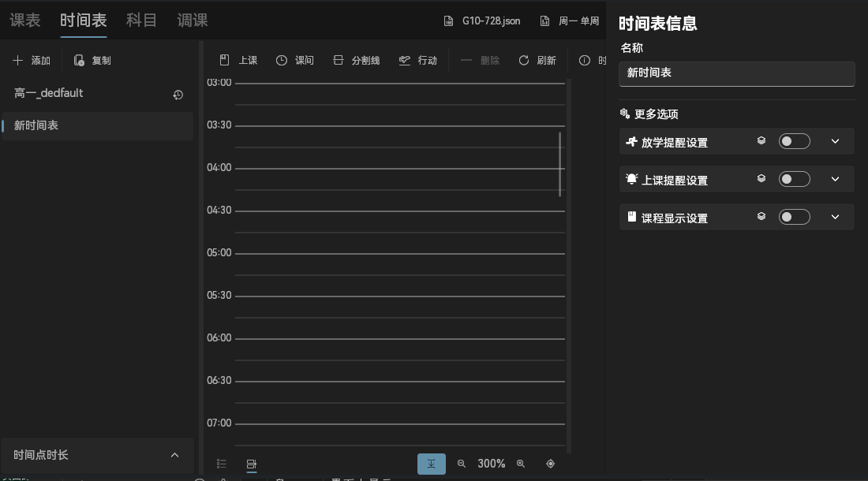Screen dimensions: 868x481
Task: Toggle the 课程显示设置 switch
Action: point(794,217)
